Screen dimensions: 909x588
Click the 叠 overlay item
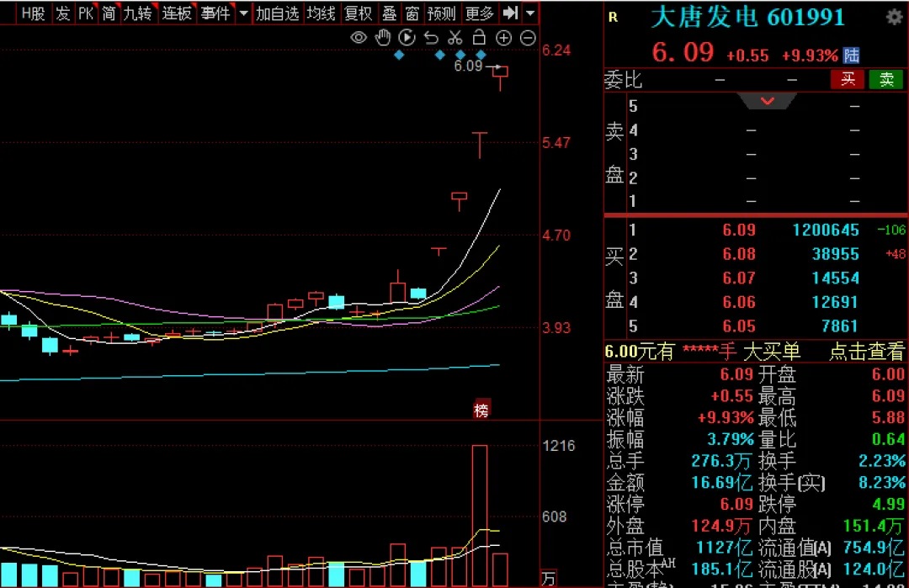[389, 13]
